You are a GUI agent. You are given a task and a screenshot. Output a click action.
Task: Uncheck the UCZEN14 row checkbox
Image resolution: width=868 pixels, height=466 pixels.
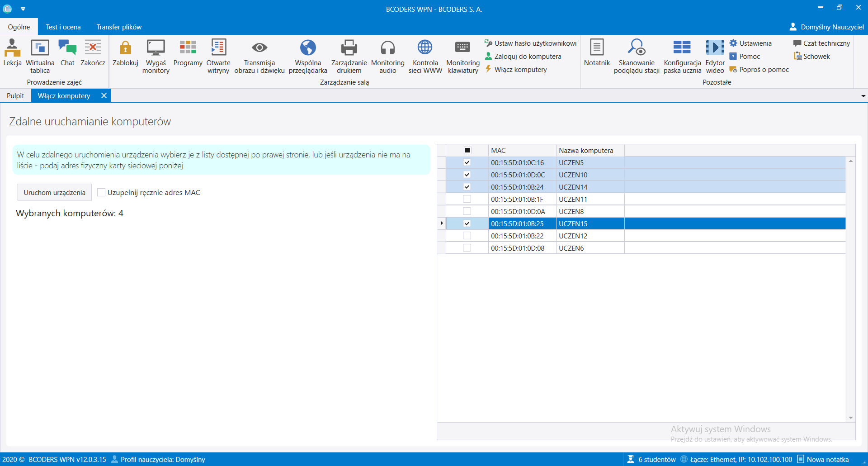click(467, 187)
